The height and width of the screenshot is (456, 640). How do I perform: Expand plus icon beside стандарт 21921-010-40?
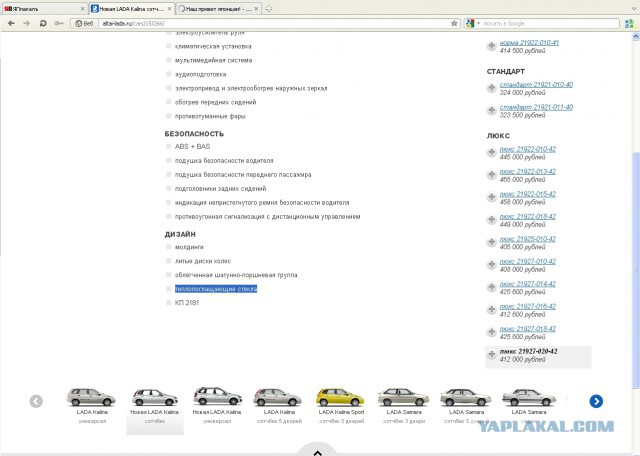point(491,88)
